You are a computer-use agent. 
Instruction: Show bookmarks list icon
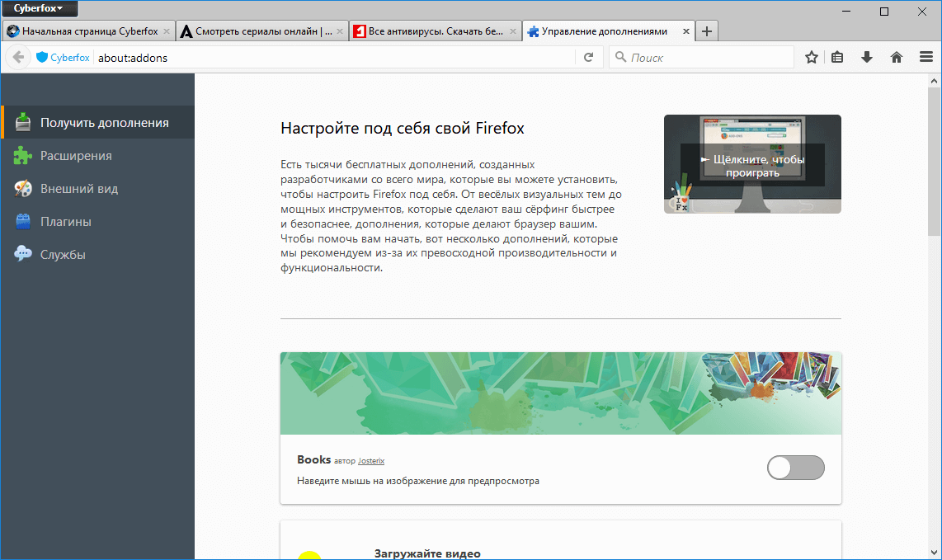pyautogui.click(x=837, y=57)
